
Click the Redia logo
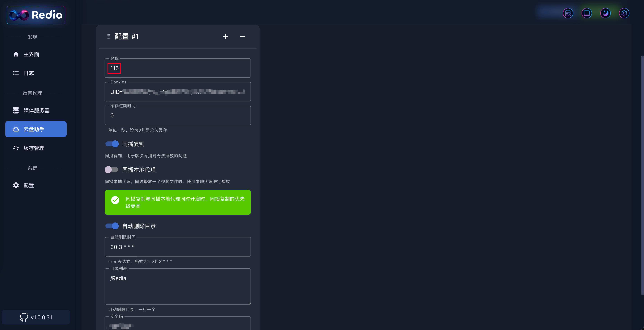point(36,15)
